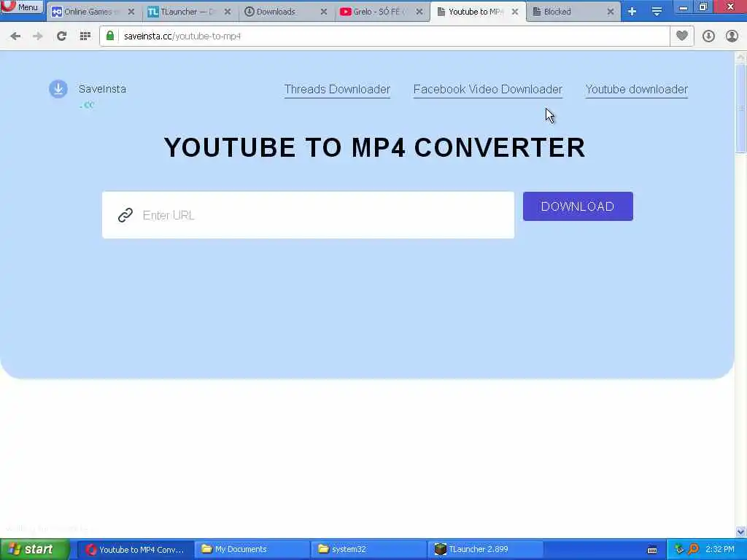Select Youtube to MP4 Conv taskbar item
Image resolution: width=747 pixels, height=560 pixels.
point(135,550)
